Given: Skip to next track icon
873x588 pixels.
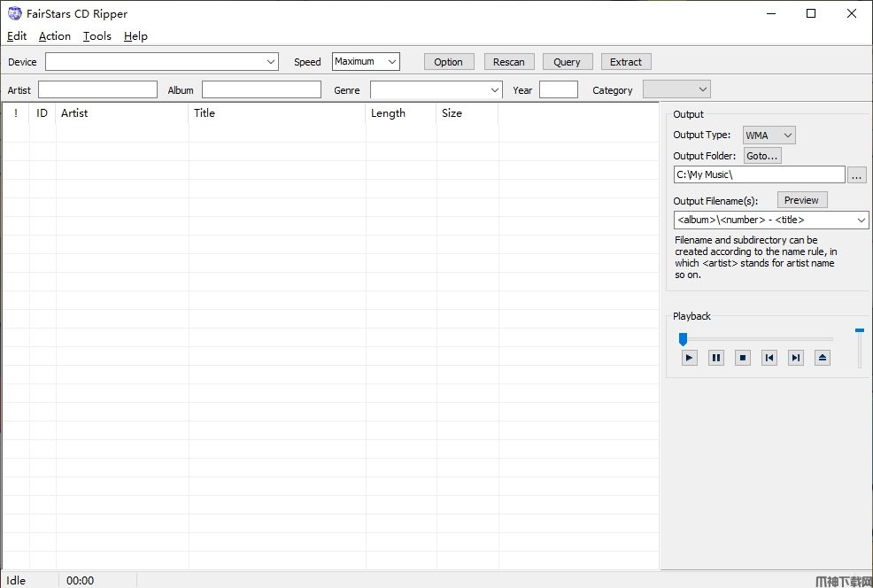Looking at the screenshot, I should (x=796, y=358).
